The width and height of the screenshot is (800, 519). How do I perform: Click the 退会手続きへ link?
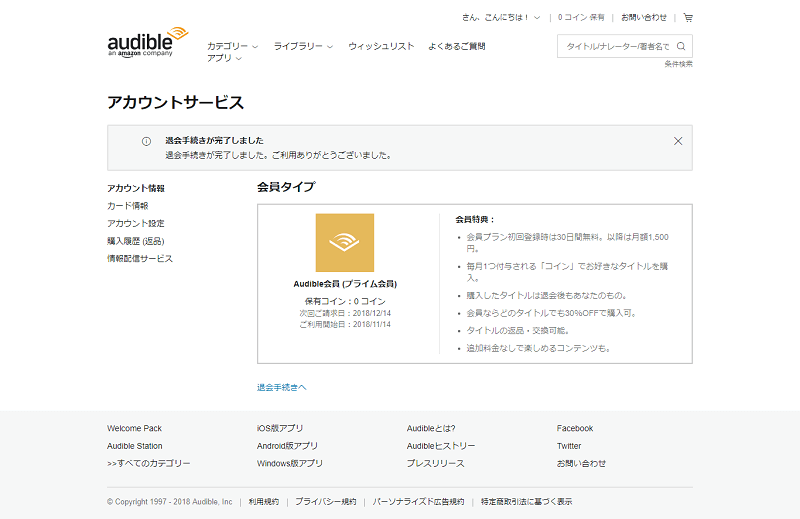point(282,387)
